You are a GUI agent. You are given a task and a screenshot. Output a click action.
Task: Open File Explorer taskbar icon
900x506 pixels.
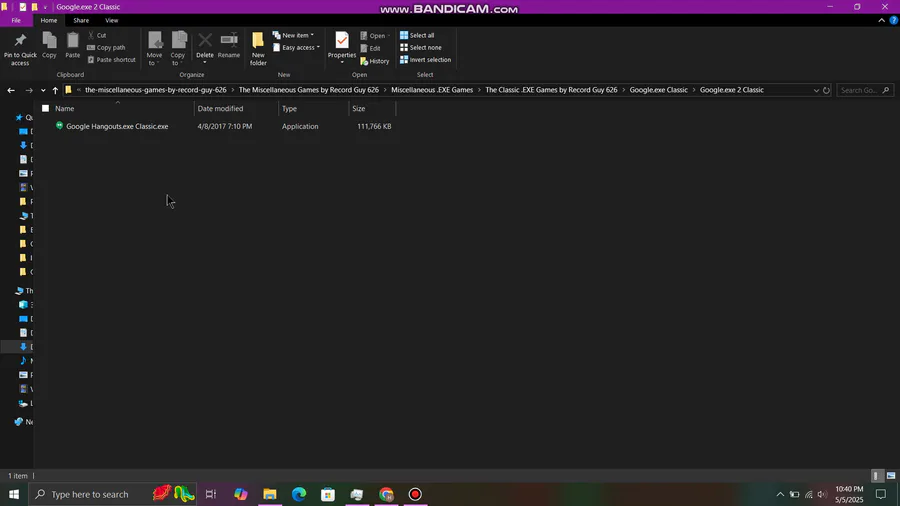[270, 494]
